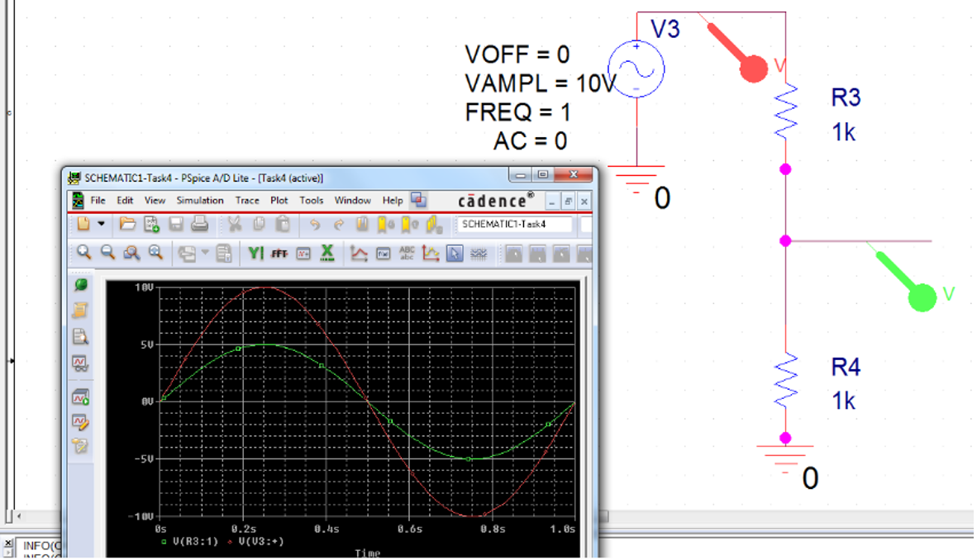Screen dimensions: 977x560
Task: Expand the New file dropdown arrow
Action: coord(102,224)
